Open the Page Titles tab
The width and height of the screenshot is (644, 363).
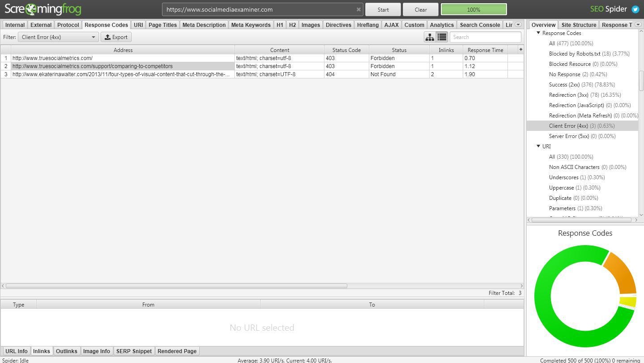(162, 25)
